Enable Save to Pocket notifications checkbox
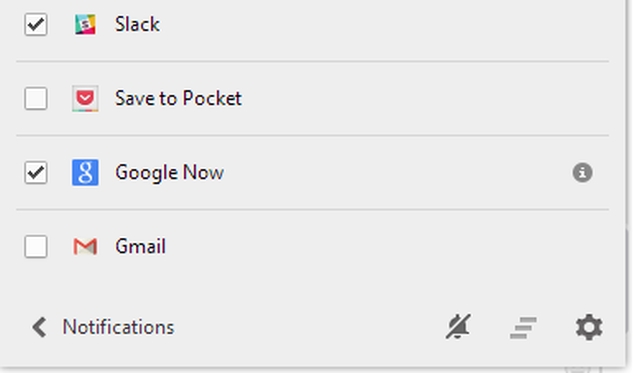635x373 pixels. pyautogui.click(x=36, y=98)
